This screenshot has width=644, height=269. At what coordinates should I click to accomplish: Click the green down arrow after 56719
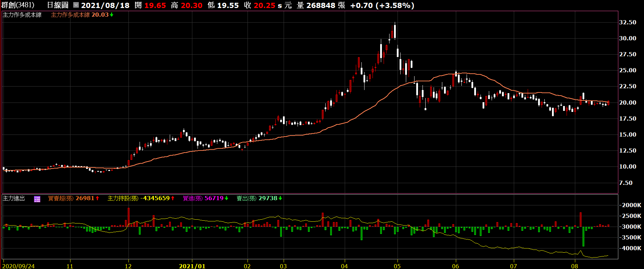[x=227, y=198]
